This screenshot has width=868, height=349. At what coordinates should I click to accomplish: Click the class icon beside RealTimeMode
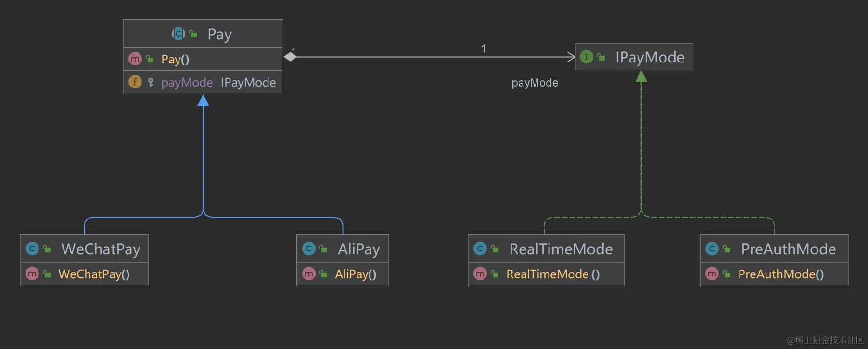click(480, 249)
